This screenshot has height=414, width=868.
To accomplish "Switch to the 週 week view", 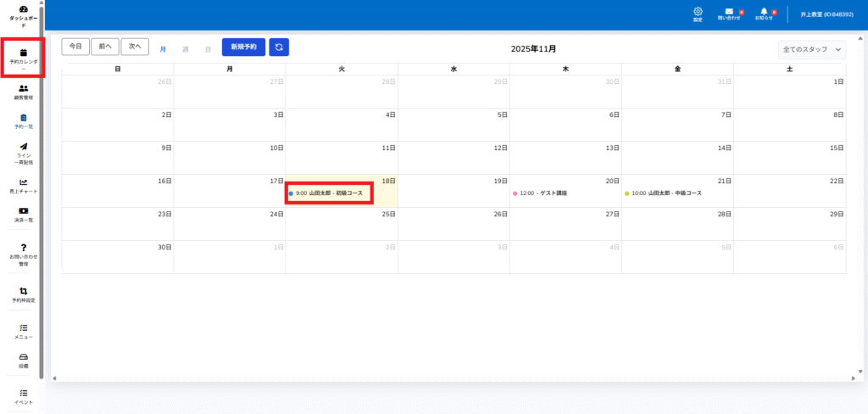I will tap(185, 49).
